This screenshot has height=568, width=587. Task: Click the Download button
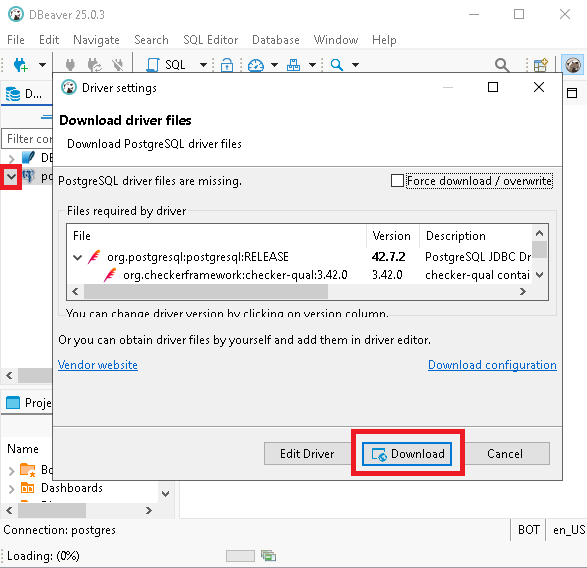click(407, 454)
